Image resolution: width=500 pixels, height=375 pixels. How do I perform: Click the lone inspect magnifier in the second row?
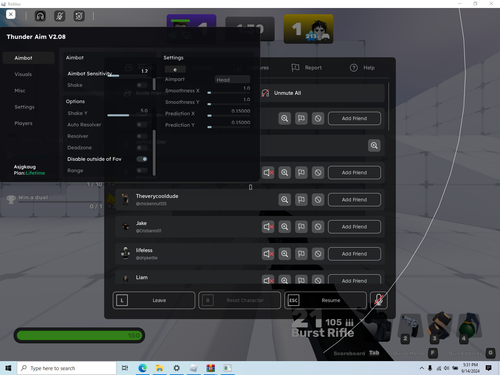coord(374,145)
